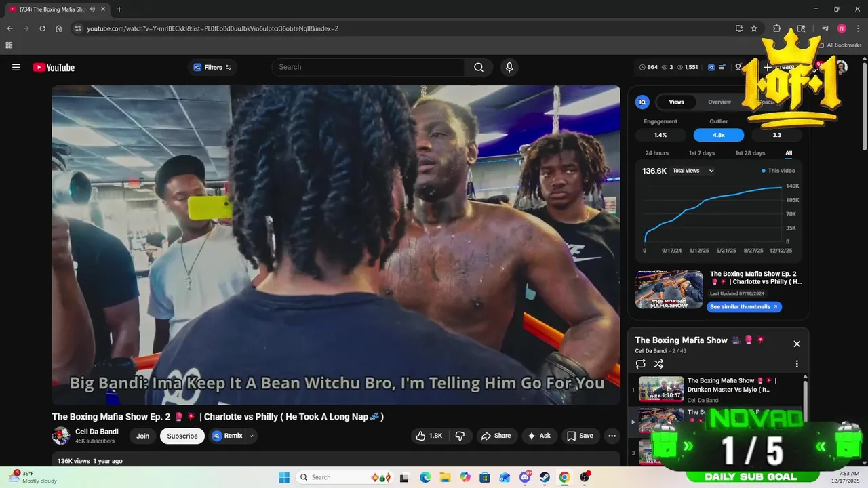Open media controls music icon in Chrome
Image resolution: width=868 pixels, height=488 pixels.
[825, 28]
